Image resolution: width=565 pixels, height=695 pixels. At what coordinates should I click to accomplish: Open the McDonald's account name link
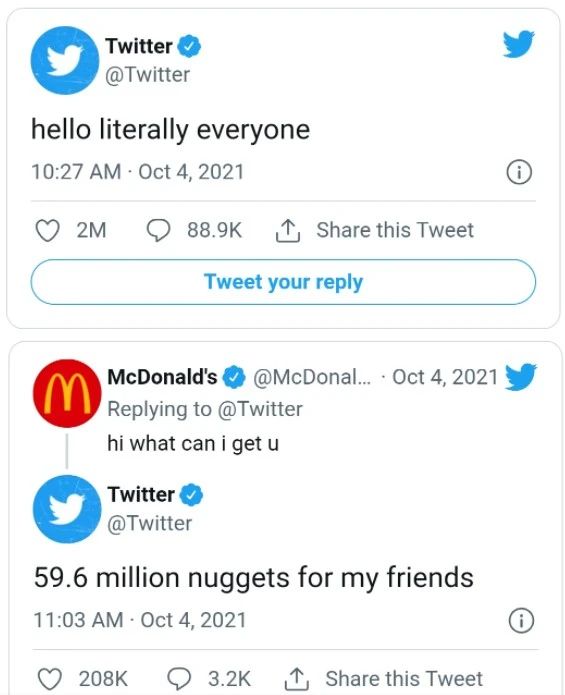point(162,377)
